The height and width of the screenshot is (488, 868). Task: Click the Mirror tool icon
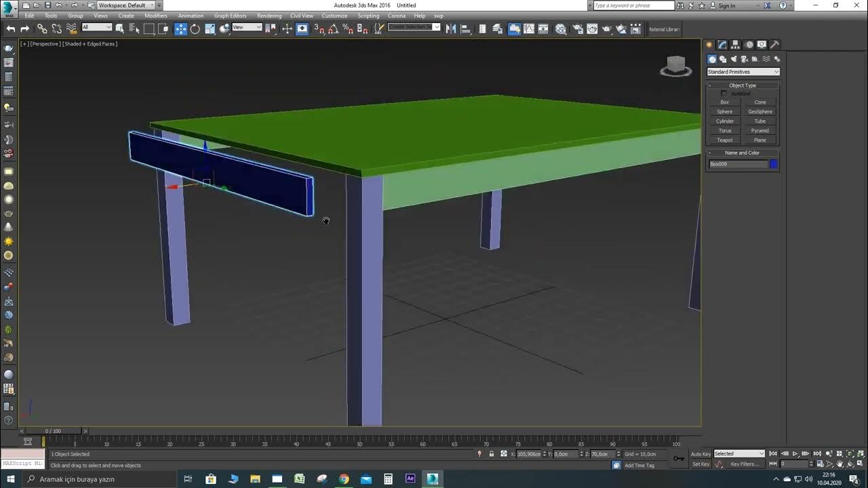[452, 28]
